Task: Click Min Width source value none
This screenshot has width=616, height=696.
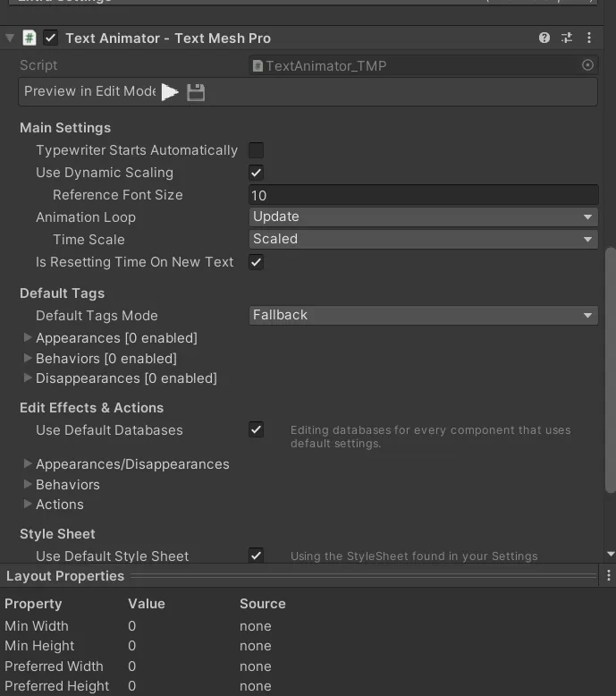Action: pos(256,626)
